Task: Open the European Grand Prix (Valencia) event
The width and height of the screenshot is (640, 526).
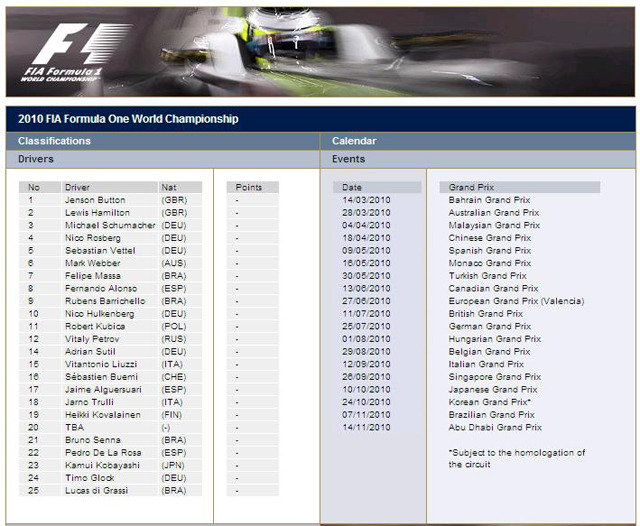Action: tap(516, 301)
